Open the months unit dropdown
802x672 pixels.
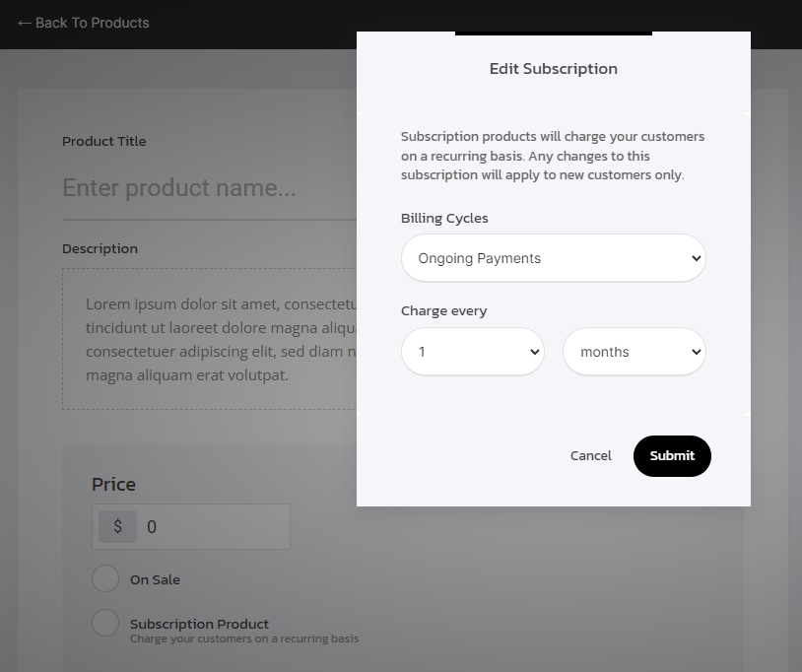click(x=634, y=352)
